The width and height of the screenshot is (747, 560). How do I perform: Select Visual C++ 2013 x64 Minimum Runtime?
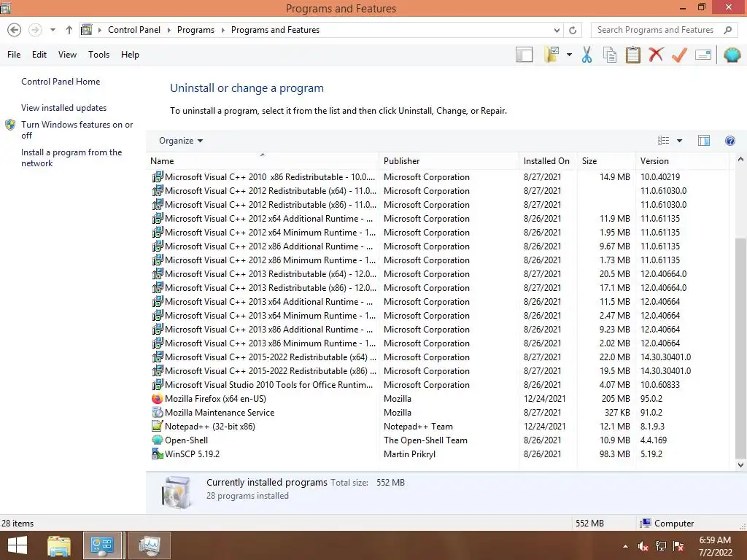[438, 316]
